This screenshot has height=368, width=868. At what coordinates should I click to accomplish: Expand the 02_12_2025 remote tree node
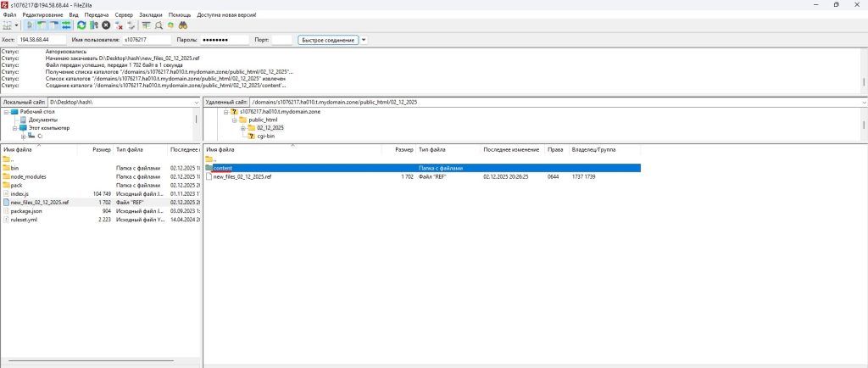242,128
